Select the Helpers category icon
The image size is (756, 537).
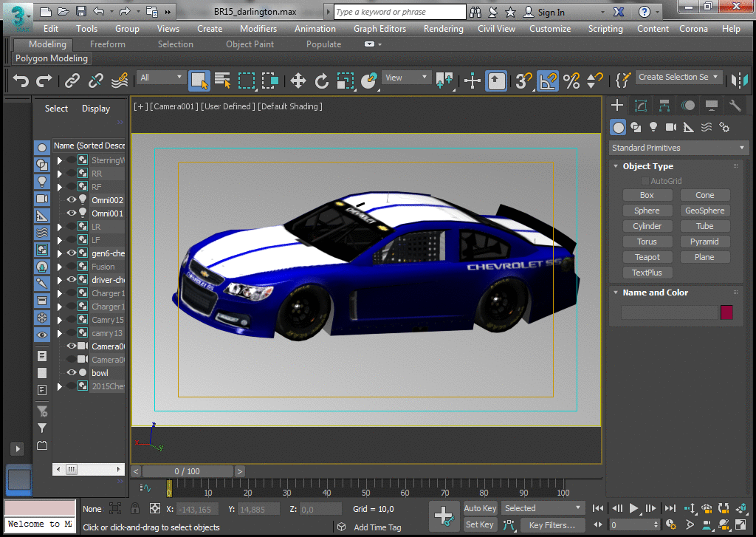coord(689,127)
